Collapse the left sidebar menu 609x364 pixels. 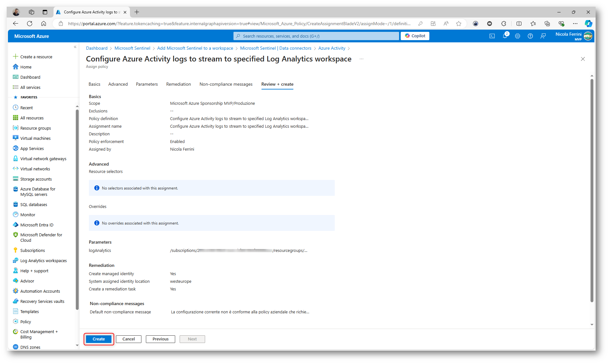tap(75, 47)
